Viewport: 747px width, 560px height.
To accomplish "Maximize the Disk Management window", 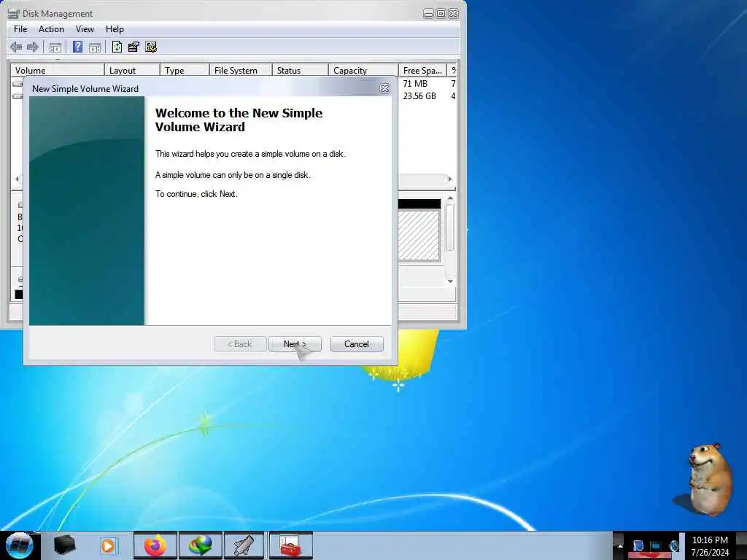I will [x=441, y=14].
